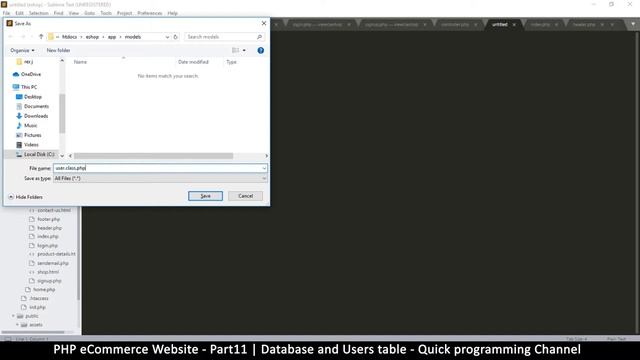Open footer.php in sidebar
Image resolution: width=640 pixels, height=360 pixels.
(x=49, y=219)
